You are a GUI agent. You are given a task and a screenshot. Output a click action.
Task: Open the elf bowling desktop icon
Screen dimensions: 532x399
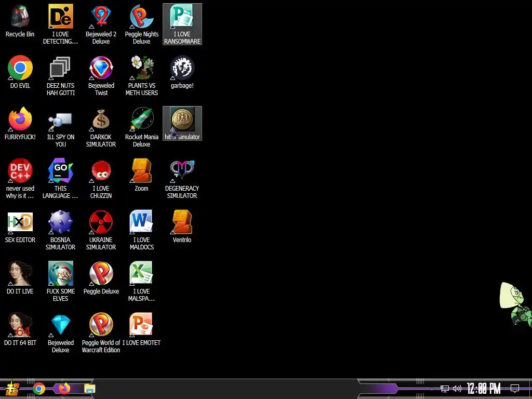(60, 282)
